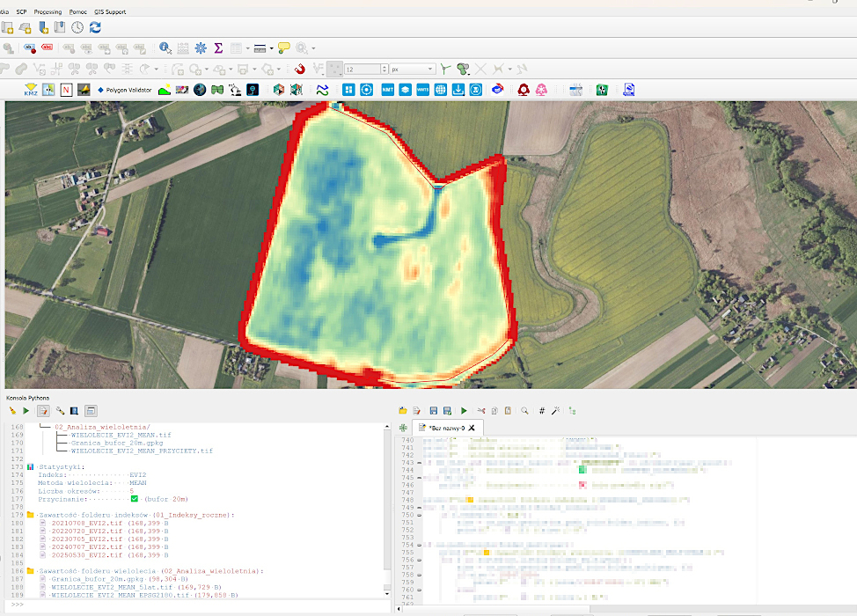Click the KMZ export plugin icon

pyautogui.click(x=31, y=90)
